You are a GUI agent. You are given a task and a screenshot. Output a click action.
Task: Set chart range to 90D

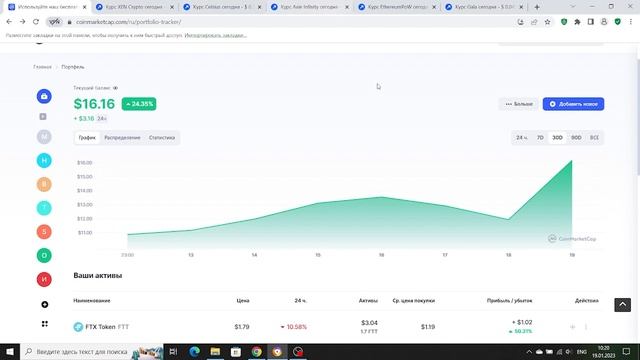(x=576, y=138)
